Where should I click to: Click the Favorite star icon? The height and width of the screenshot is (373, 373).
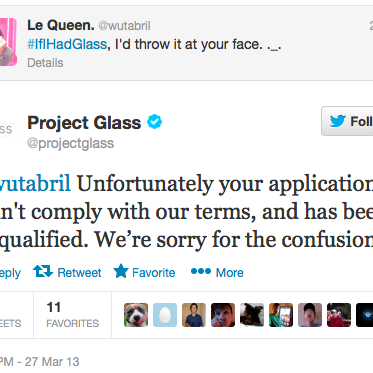[121, 271]
